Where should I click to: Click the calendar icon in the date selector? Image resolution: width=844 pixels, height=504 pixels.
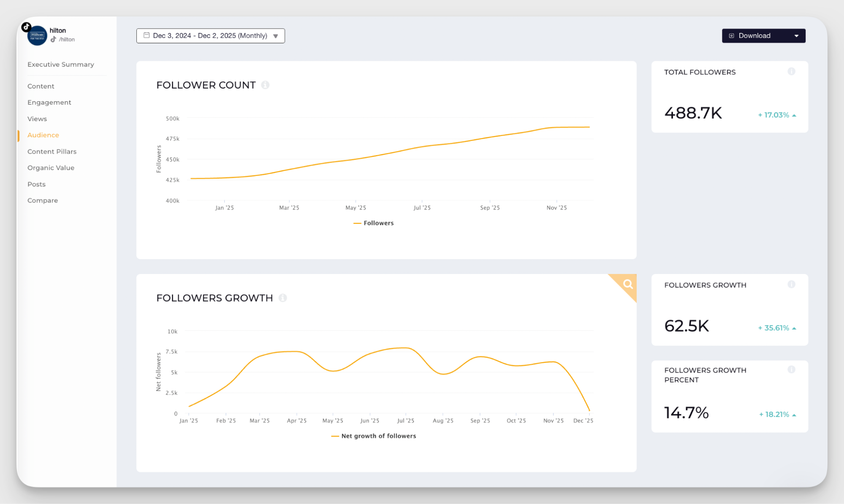coord(147,35)
